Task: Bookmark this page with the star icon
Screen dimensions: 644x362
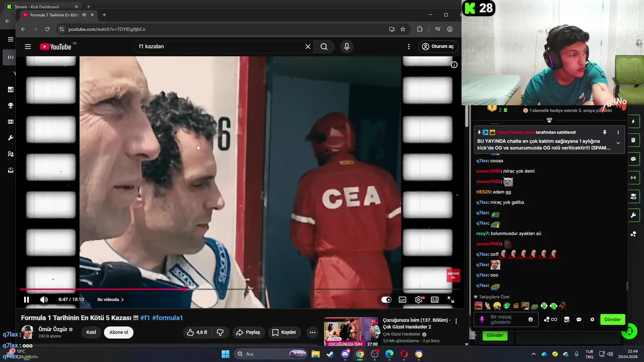Action: tap(403, 29)
